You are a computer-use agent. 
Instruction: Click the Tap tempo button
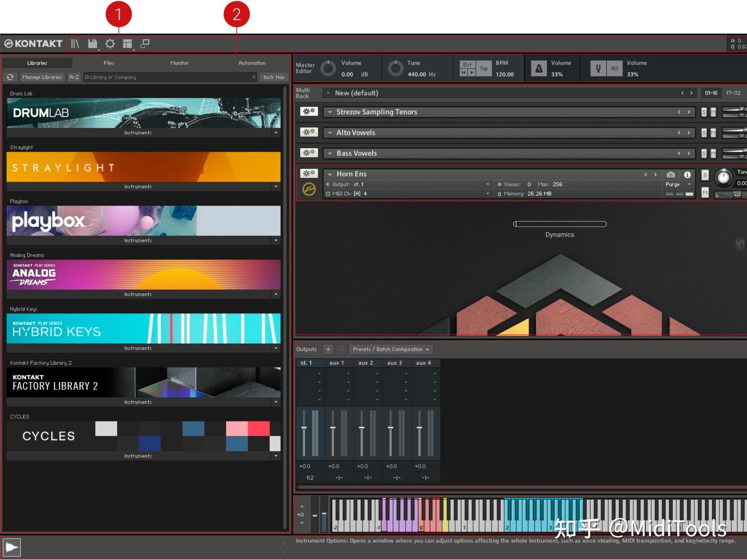click(484, 68)
